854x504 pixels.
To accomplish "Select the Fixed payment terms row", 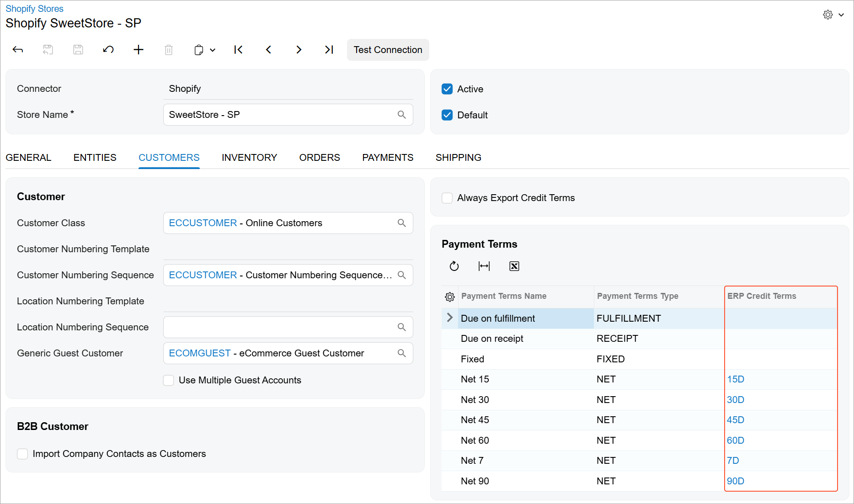I will 639,359.
